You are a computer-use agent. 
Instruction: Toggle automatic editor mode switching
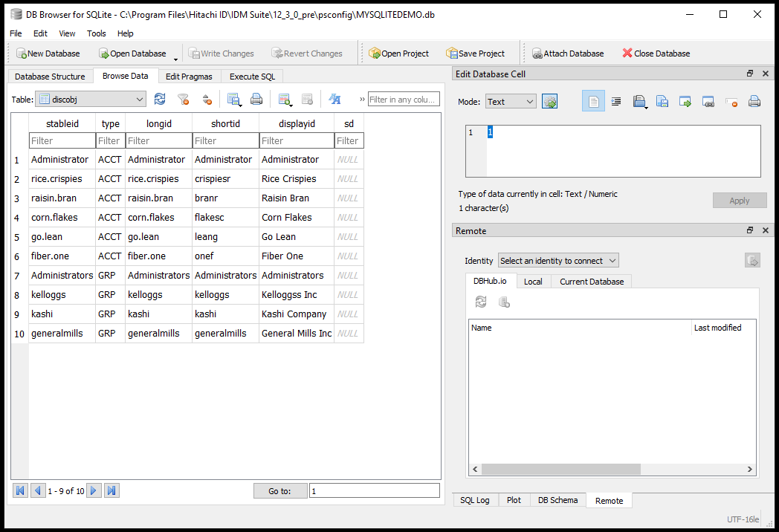coord(549,102)
